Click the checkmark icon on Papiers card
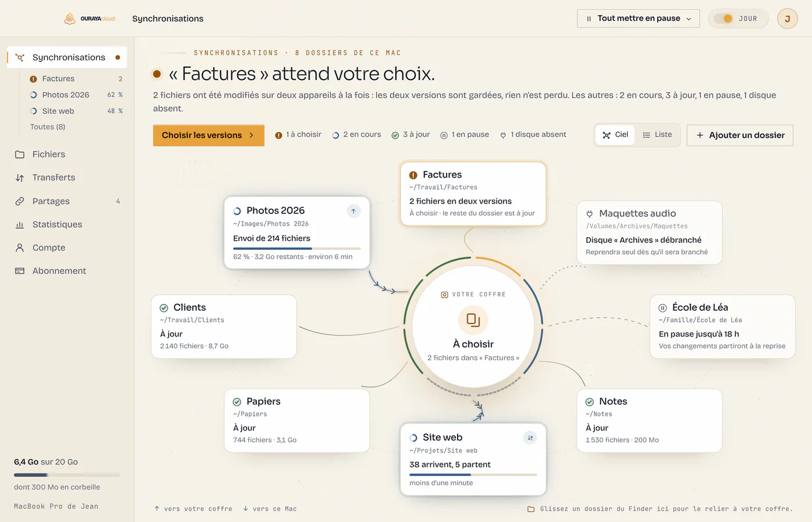 237,402
